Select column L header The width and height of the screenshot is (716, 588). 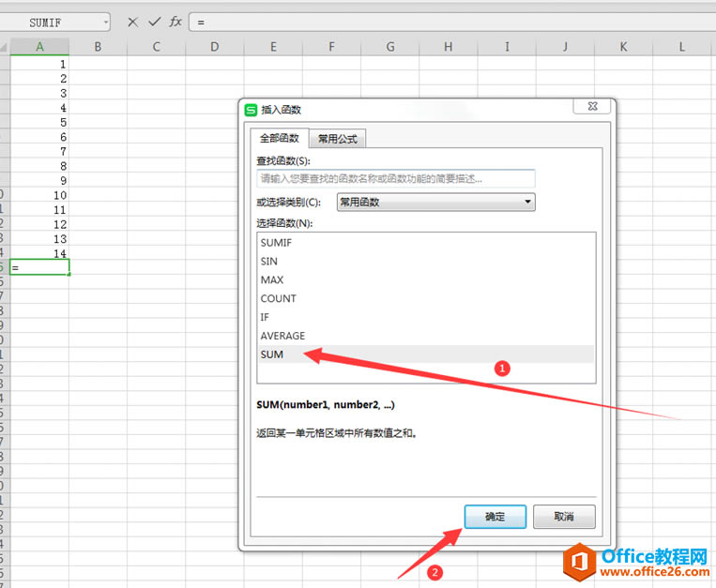682,47
